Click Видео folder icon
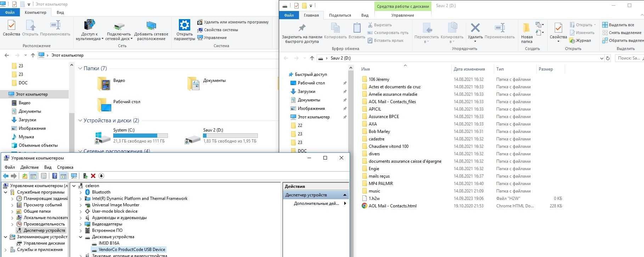Viewport: 644px width, 257px height. click(x=104, y=84)
